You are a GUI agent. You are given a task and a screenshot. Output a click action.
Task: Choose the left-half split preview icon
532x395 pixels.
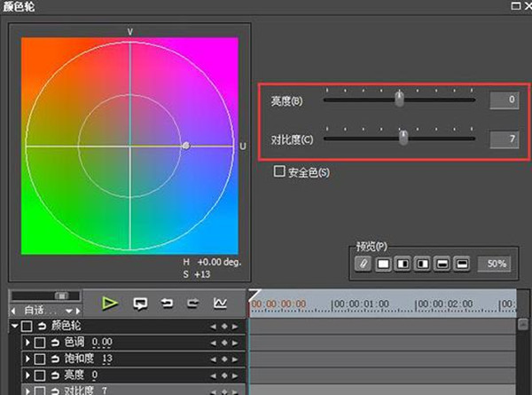pyautogui.click(x=403, y=264)
